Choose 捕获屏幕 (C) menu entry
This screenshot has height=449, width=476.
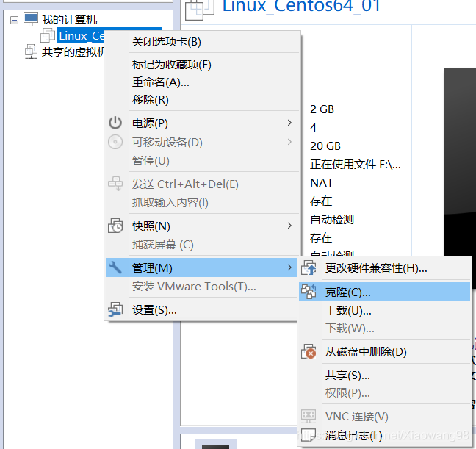(202, 245)
